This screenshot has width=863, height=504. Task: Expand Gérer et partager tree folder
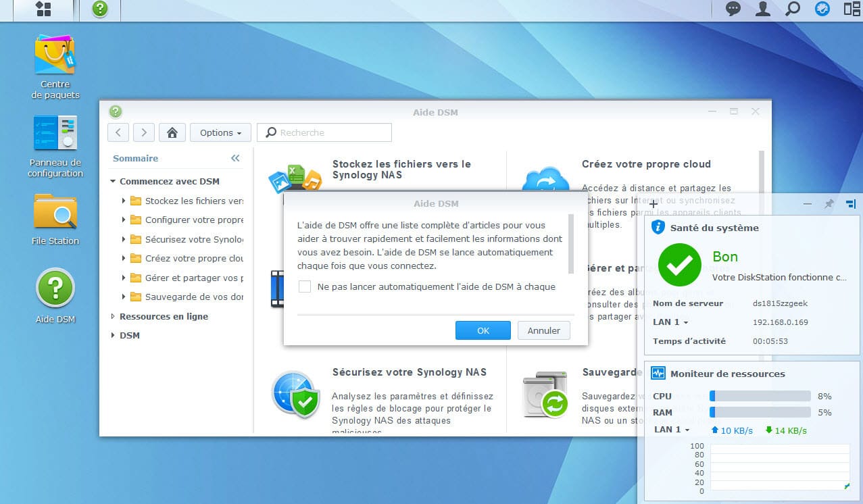pos(124,278)
